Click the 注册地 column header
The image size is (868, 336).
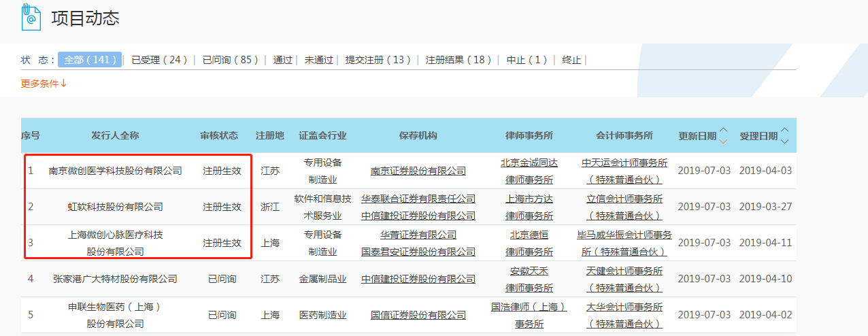click(x=270, y=135)
